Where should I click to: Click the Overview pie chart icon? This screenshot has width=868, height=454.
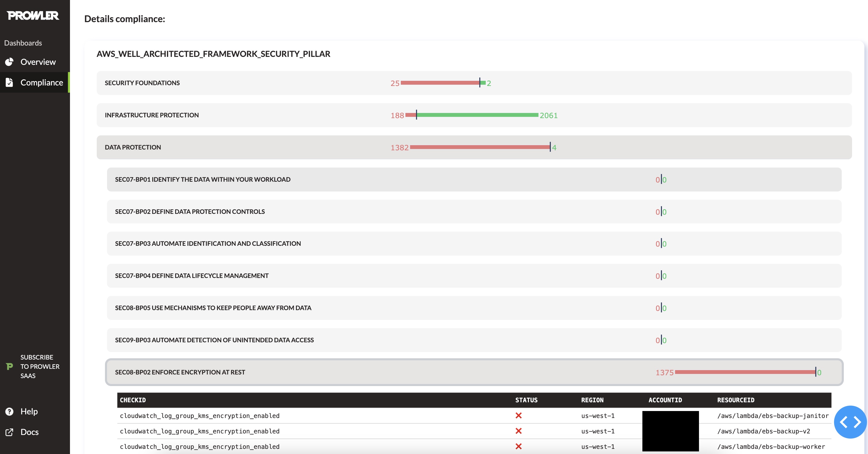10,62
